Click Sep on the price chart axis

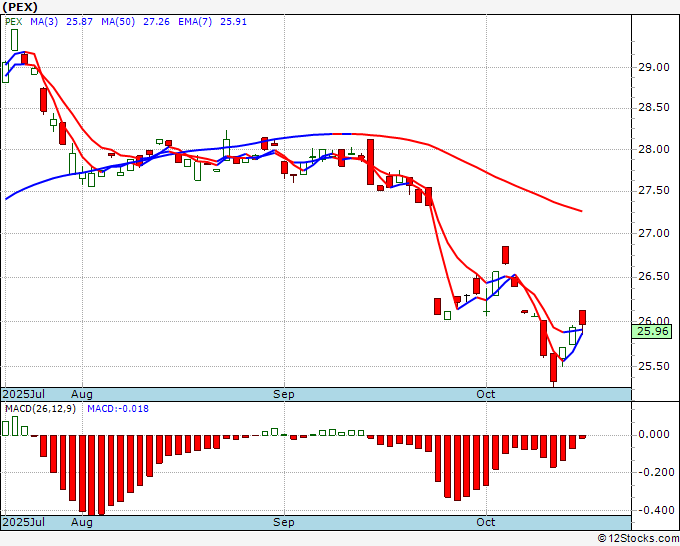(x=284, y=394)
